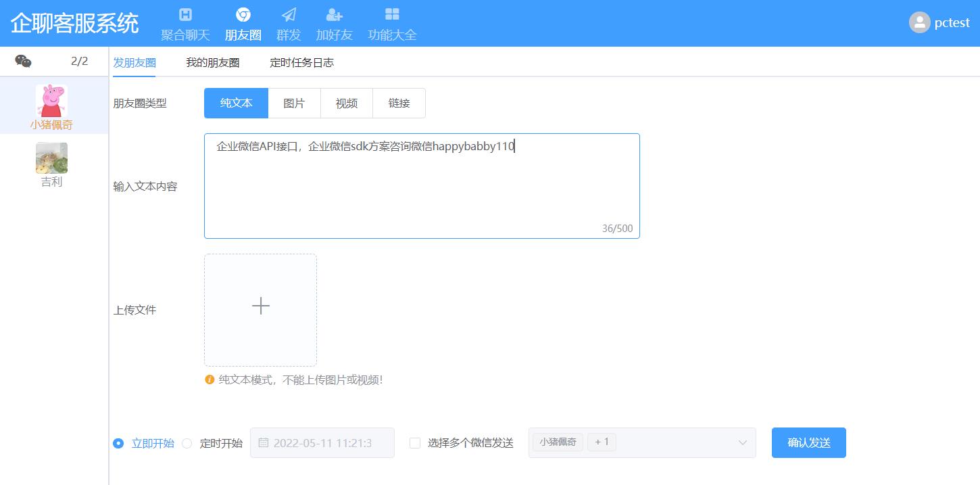Click the 小猪佩奇 tag in account selector
The width and height of the screenshot is (980, 485).
(x=558, y=442)
